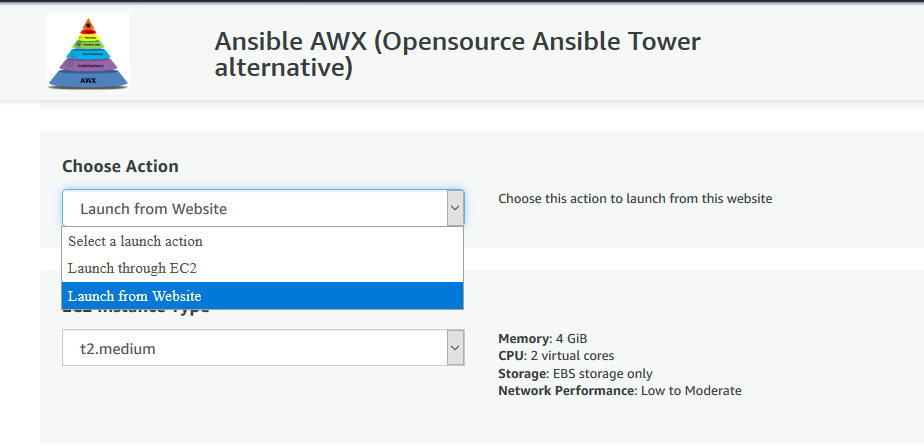Open the t2.medium instance type select box
Screen dimensions: 924x445
tap(252, 348)
